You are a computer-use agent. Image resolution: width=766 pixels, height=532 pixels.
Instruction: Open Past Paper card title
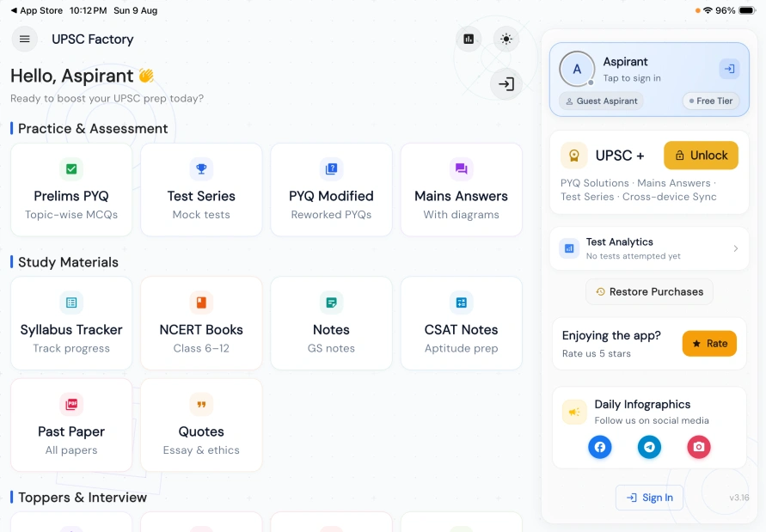click(71, 431)
